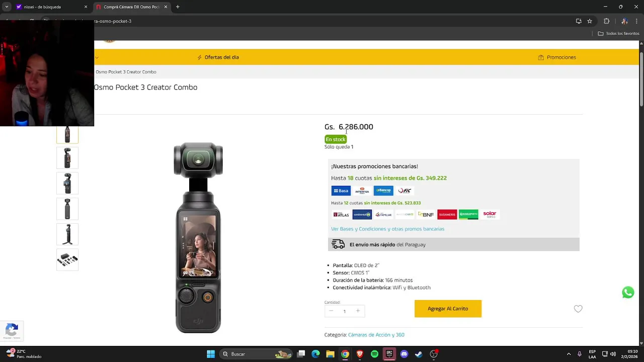Open OBS Studio from taskbar

point(434,354)
